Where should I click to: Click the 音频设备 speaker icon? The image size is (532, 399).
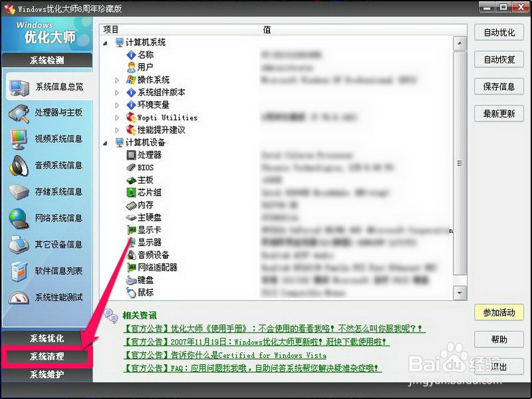[x=131, y=255]
